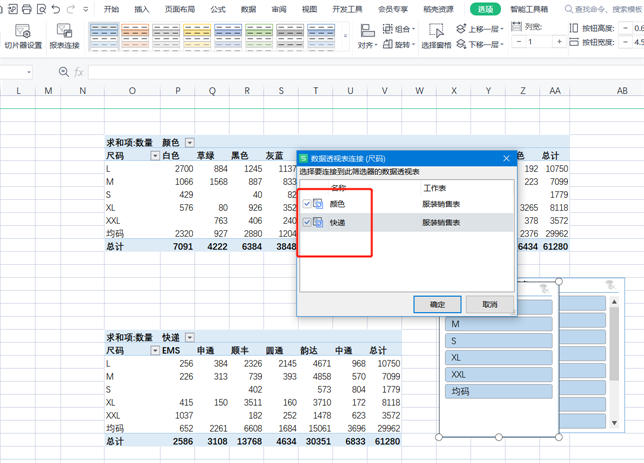Open the 快递 column filter dropdown
The width and height of the screenshot is (644, 463).
tap(189, 338)
